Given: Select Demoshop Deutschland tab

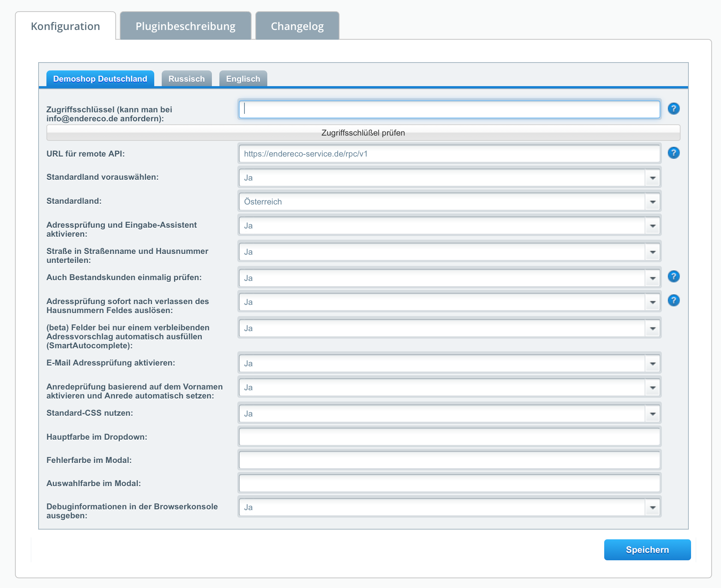Looking at the screenshot, I should click(x=100, y=79).
